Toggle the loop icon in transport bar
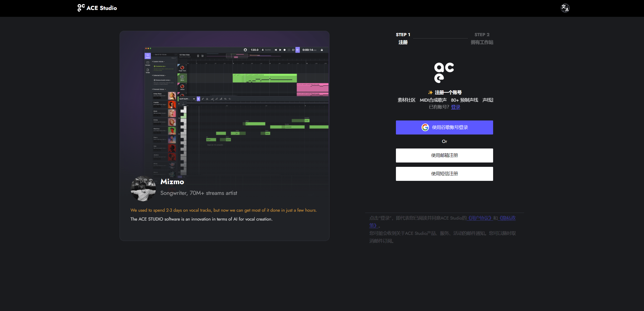Screen dimensions: 644x311 click(293, 50)
